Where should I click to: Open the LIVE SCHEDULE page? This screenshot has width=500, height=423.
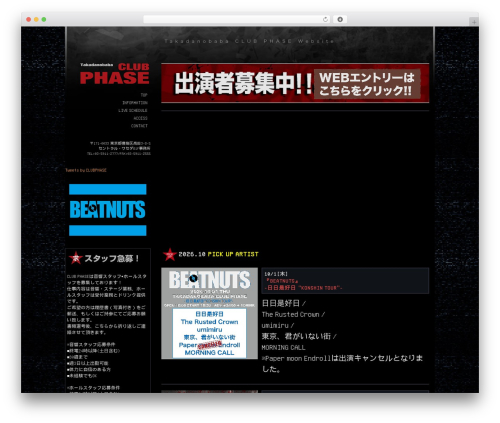(133, 110)
